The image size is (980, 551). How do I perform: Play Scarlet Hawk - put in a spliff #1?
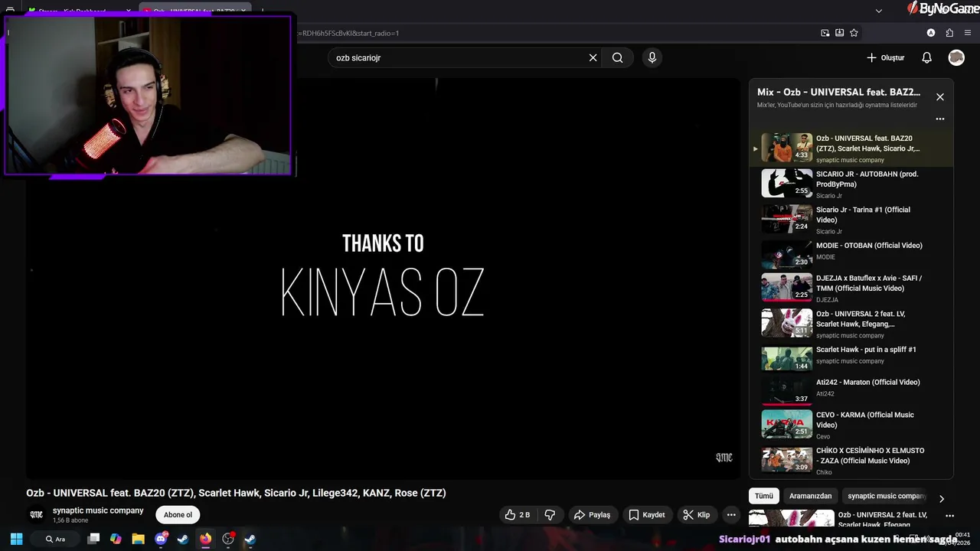click(x=851, y=357)
